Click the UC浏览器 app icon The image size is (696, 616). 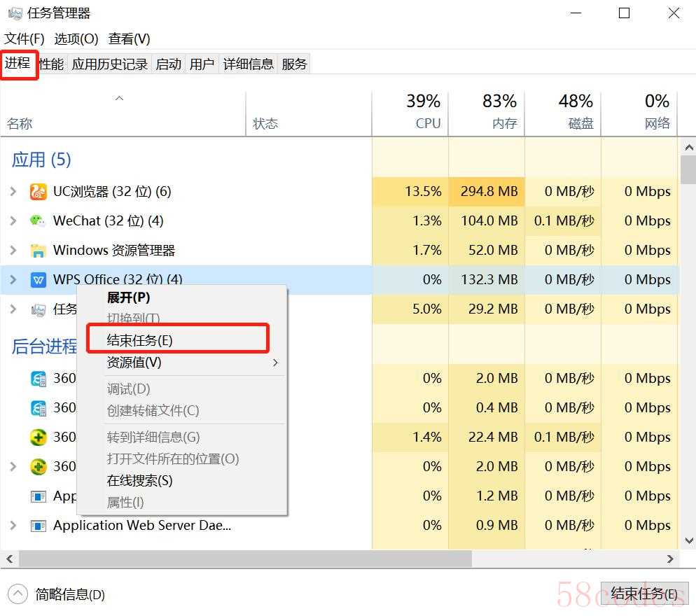tap(39, 192)
